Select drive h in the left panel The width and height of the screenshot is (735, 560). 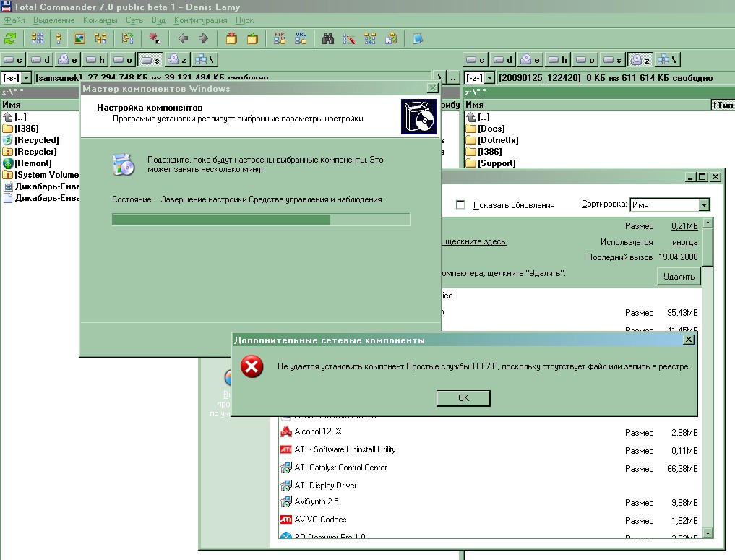[x=95, y=59]
